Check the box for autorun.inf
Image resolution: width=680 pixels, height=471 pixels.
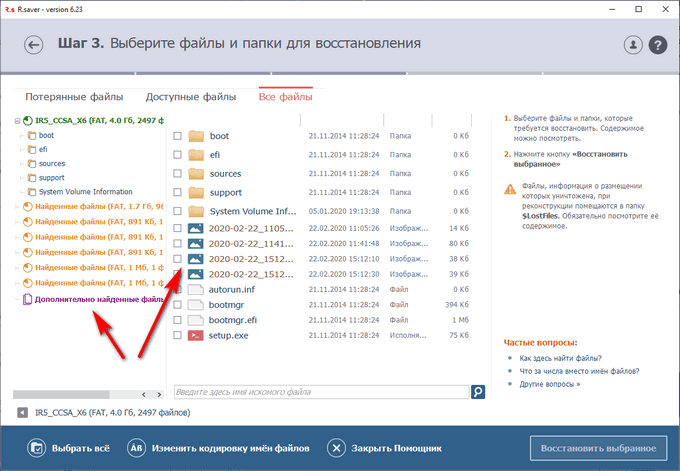[x=177, y=289]
